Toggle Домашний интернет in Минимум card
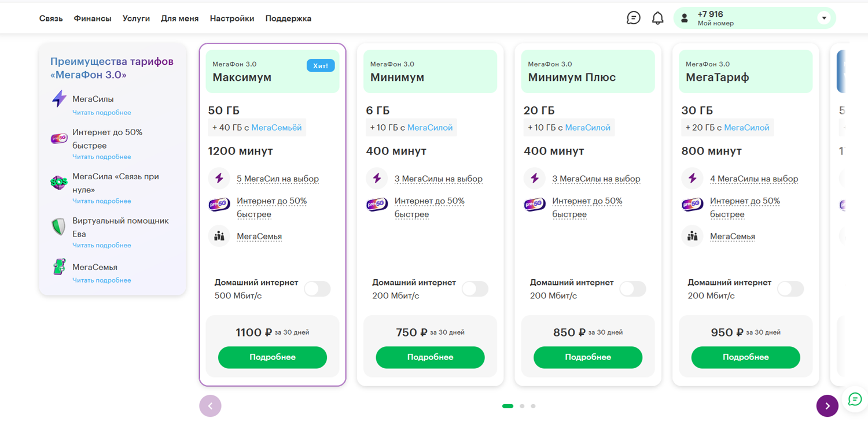The image size is (868, 422). click(x=475, y=289)
